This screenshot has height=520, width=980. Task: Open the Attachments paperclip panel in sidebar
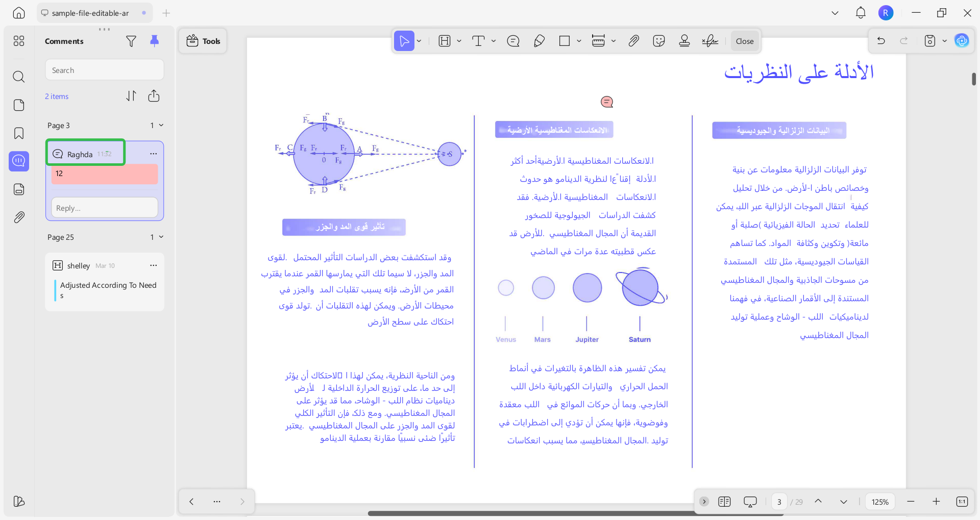[x=19, y=217]
